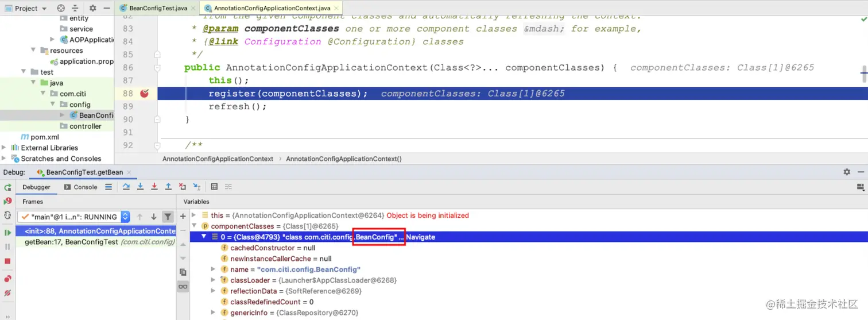Click Collapse All in Project toolbar
Viewport: 868px width, 320px height.
pos(75,8)
